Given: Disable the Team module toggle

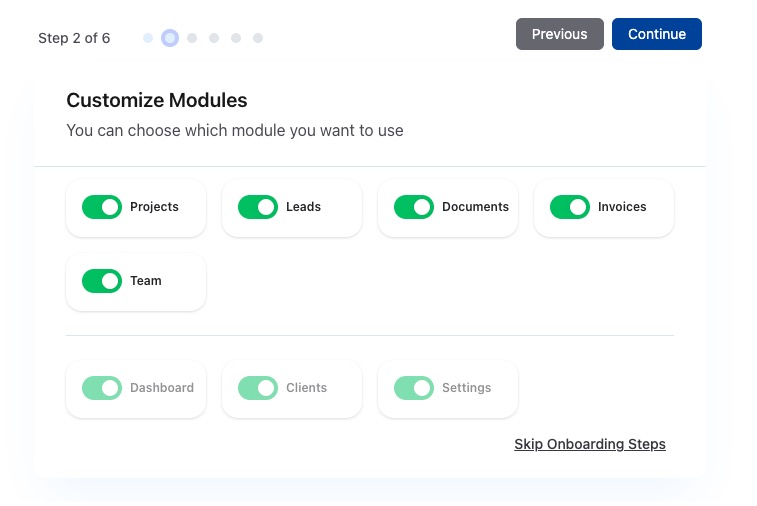Looking at the screenshot, I should coord(101,281).
